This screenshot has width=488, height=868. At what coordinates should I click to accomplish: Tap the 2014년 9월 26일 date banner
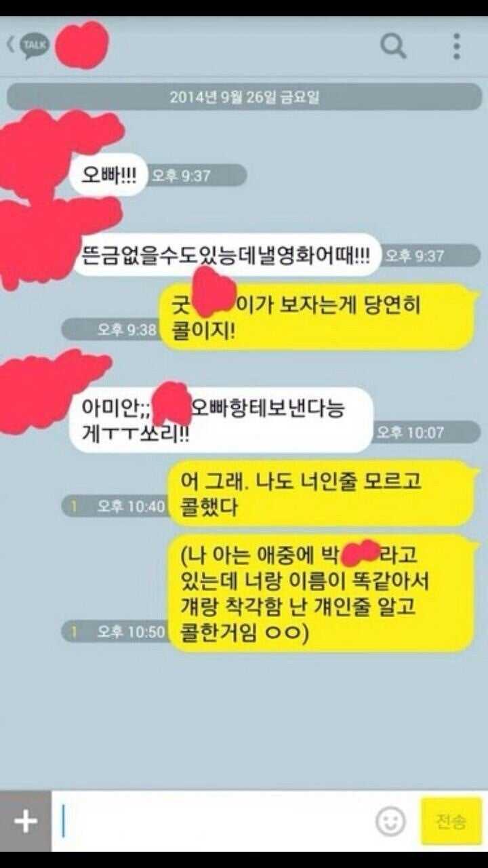point(244,97)
